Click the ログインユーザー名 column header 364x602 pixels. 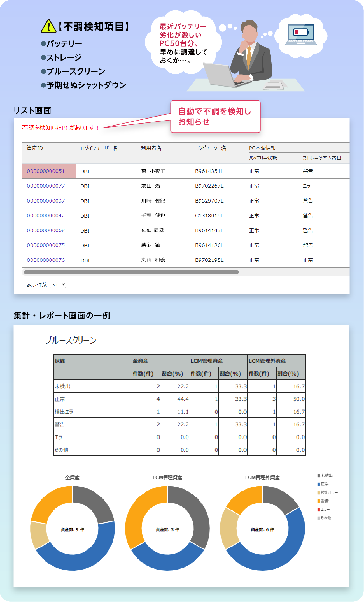coord(99,148)
